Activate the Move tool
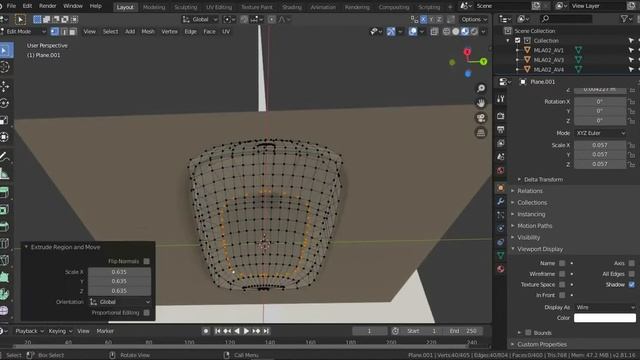 (x=5, y=87)
